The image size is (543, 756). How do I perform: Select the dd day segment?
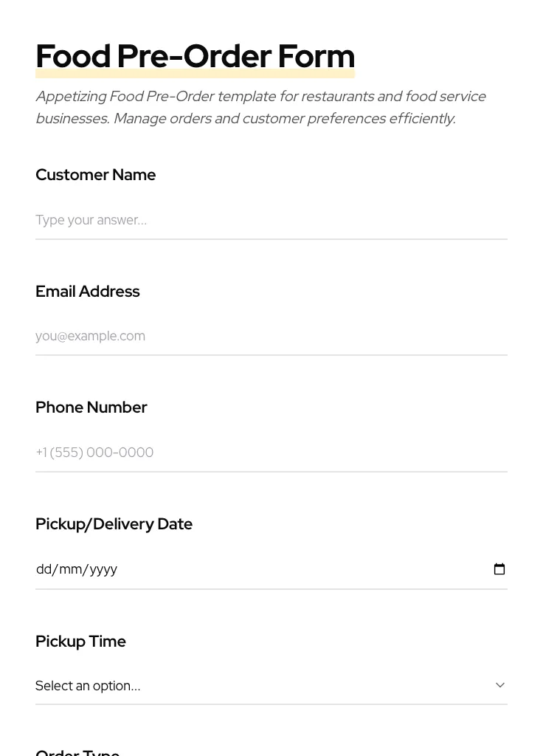click(x=44, y=569)
